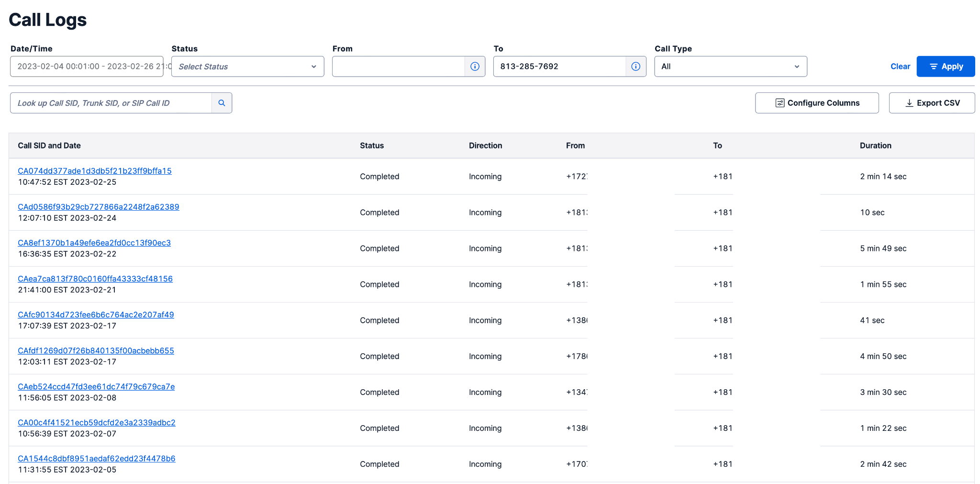Focus the From phone number input

coord(399,67)
